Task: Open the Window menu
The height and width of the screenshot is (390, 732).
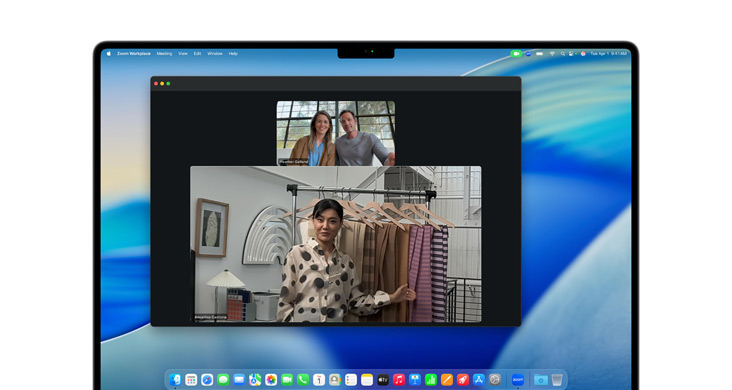Action: (215, 54)
